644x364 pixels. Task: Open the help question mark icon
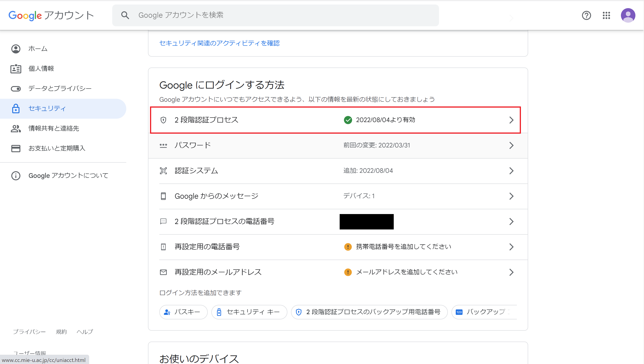click(x=586, y=15)
